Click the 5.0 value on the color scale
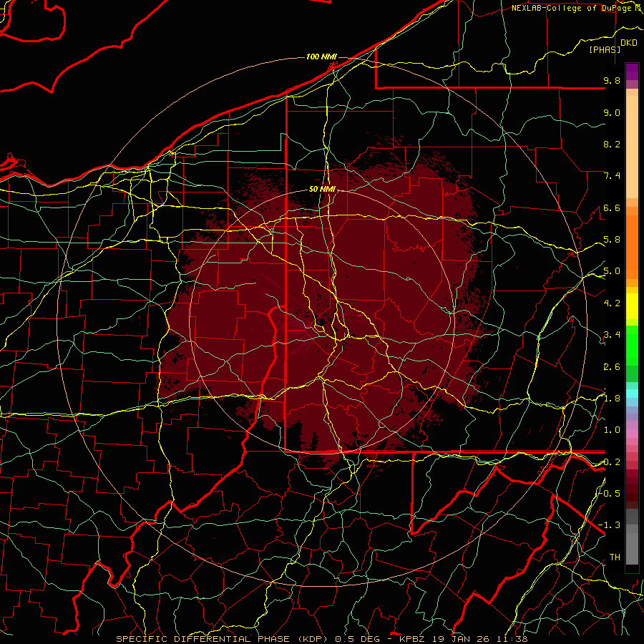644x644 pixels. pos(612,271)
